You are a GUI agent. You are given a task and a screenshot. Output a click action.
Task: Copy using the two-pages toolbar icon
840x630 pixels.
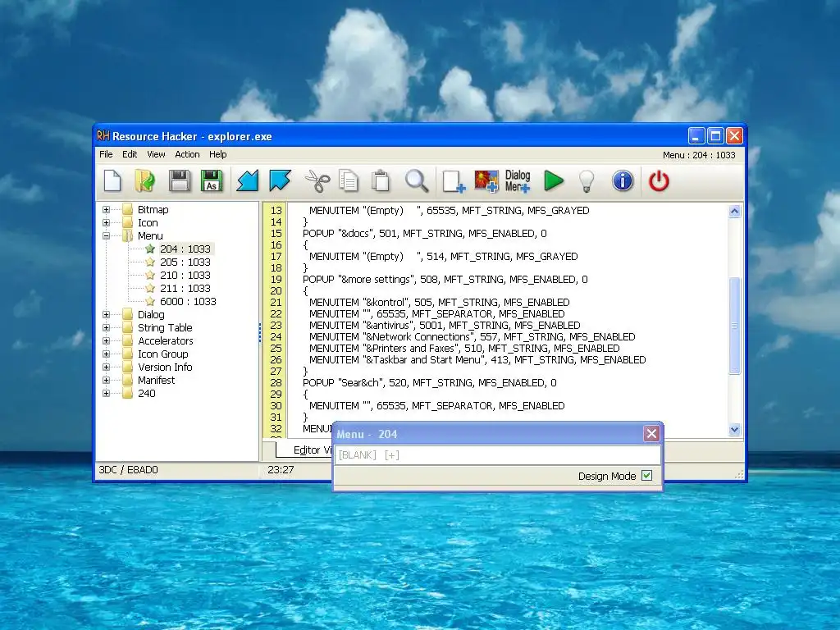point(348,180)
